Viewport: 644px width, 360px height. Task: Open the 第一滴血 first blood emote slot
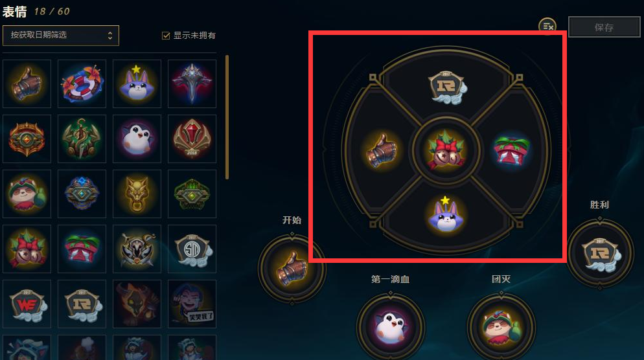(x=390, y=326)
